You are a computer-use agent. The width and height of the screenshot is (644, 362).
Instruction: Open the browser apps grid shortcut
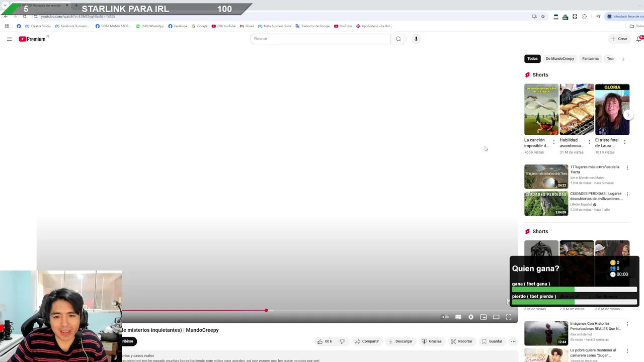(7, 26)
